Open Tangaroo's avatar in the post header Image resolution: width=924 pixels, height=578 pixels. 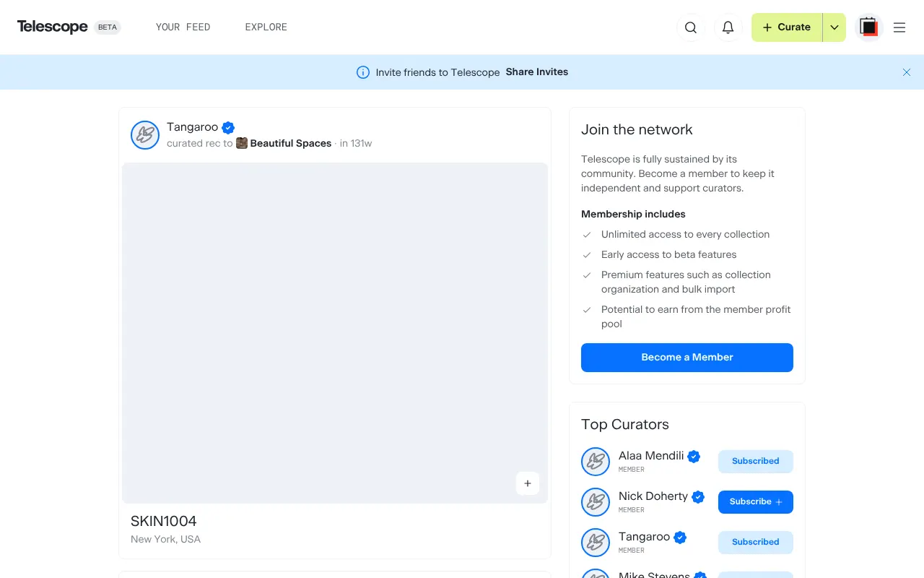pyautogui.click(x=145, y=135)
